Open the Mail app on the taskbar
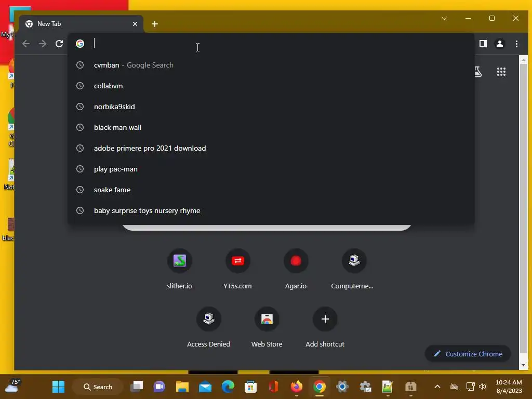 [x=205, y=387]
